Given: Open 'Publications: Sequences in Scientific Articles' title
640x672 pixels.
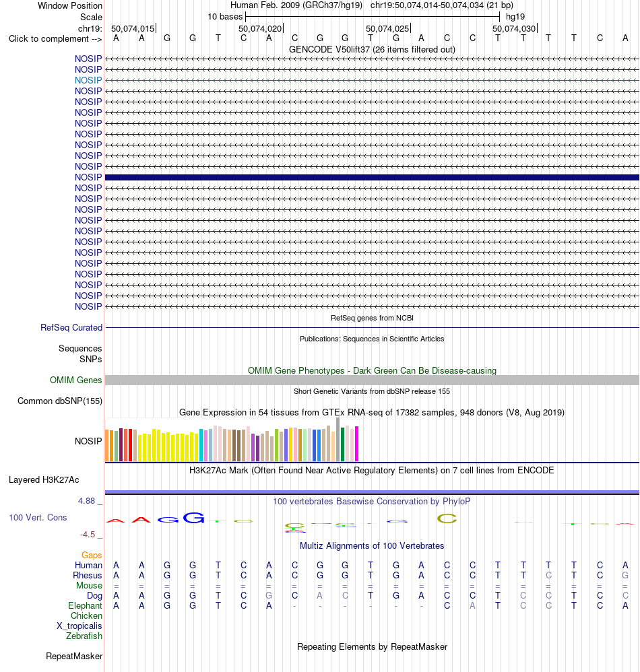Looking at the screenshot, I should (x=372, y=339).
